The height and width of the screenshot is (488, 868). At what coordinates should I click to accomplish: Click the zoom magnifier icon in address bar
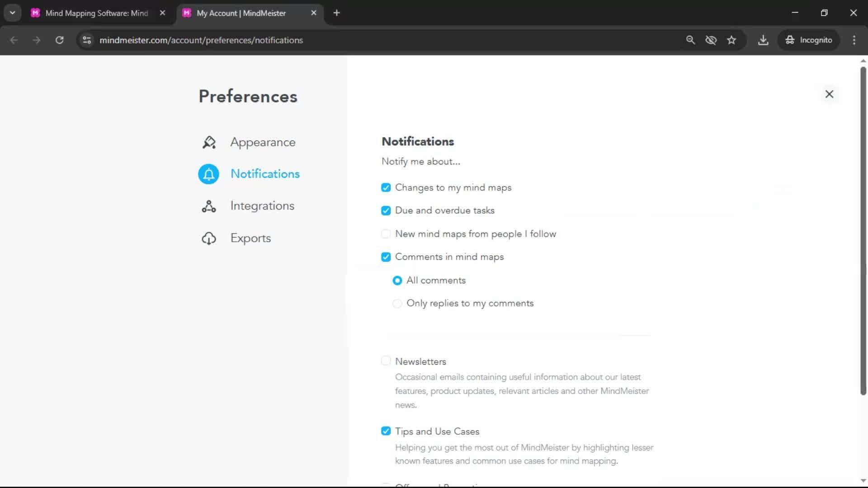(690, 40)
